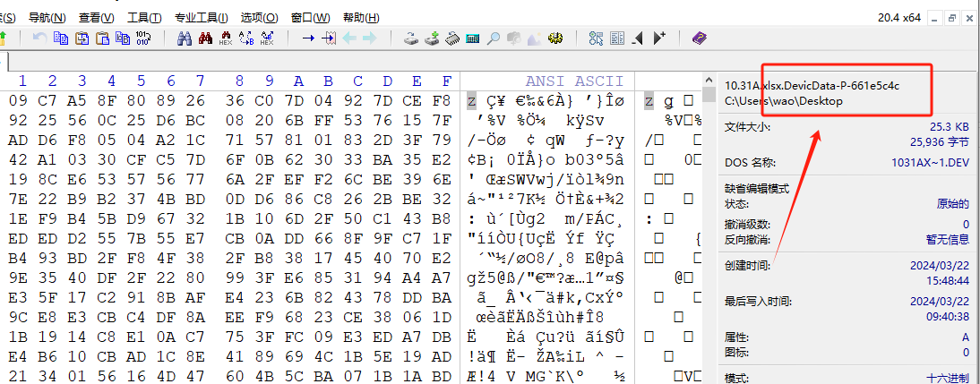Click the Open RAM memory chip icon
980x384 pixels.
point(452,38)
